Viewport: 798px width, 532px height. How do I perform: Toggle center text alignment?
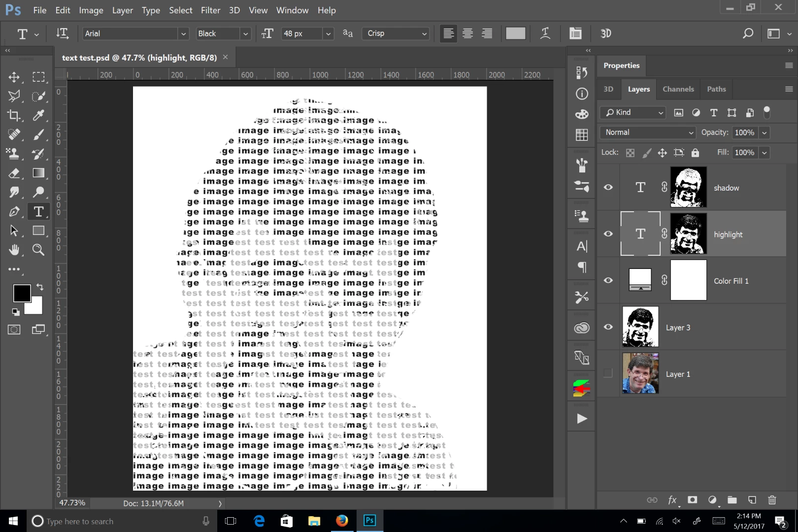point(467,33)
